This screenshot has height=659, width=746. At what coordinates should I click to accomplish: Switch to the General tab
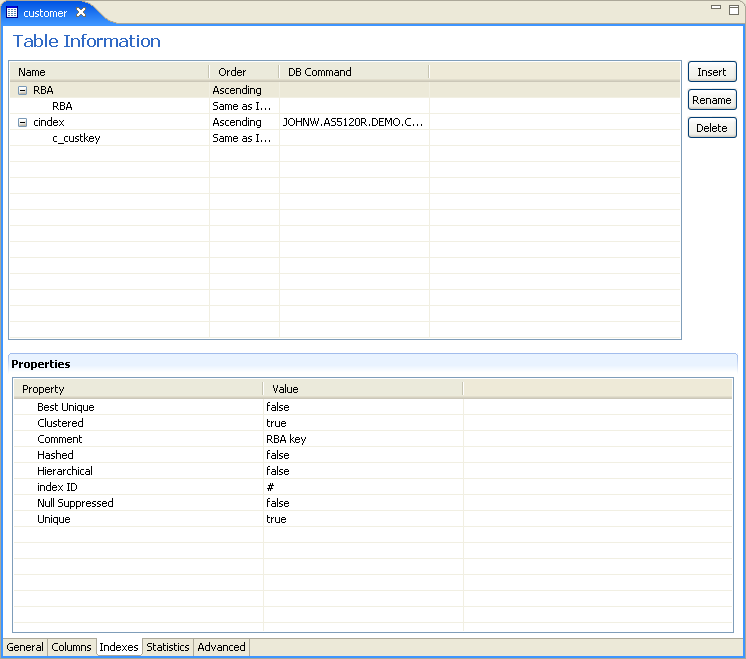(x=25, y=647)
